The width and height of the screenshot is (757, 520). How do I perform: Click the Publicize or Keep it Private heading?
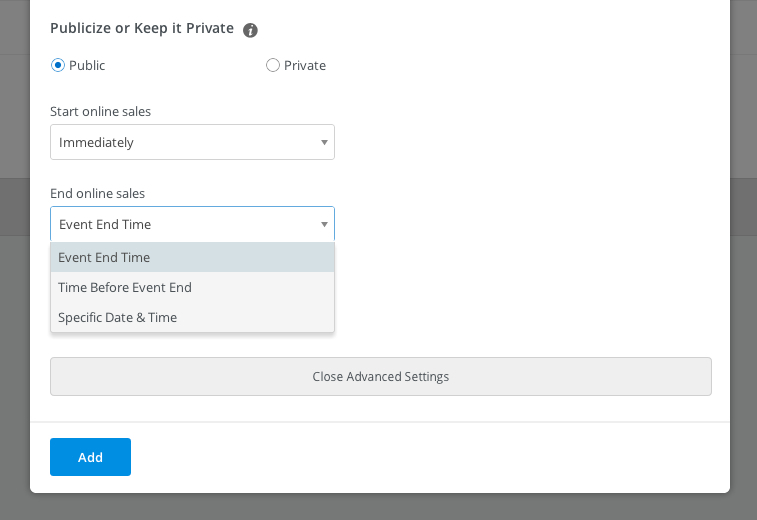coord(142,28)
